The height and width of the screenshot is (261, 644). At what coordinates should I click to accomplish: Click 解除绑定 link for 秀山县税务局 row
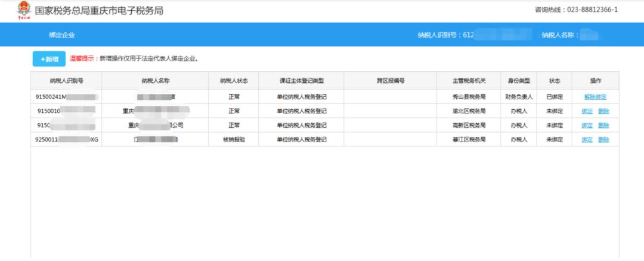(x=595, y=97)
